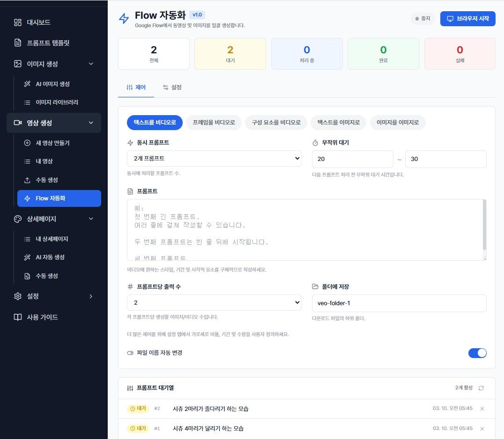Remove queued prompt 시츄 4마리가 달리기
Viewport: 504px width, 439px height.
[482, 428]
